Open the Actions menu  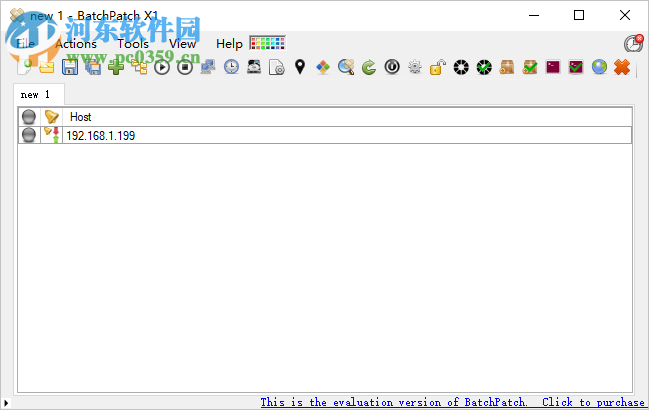pyautogui.click(x=76, y=43)
